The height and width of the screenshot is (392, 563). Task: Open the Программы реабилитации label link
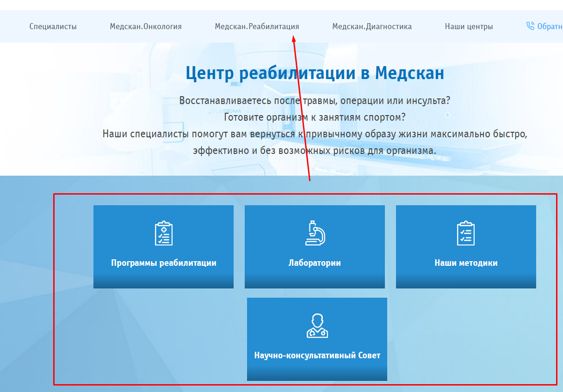(x=164, y=263)
